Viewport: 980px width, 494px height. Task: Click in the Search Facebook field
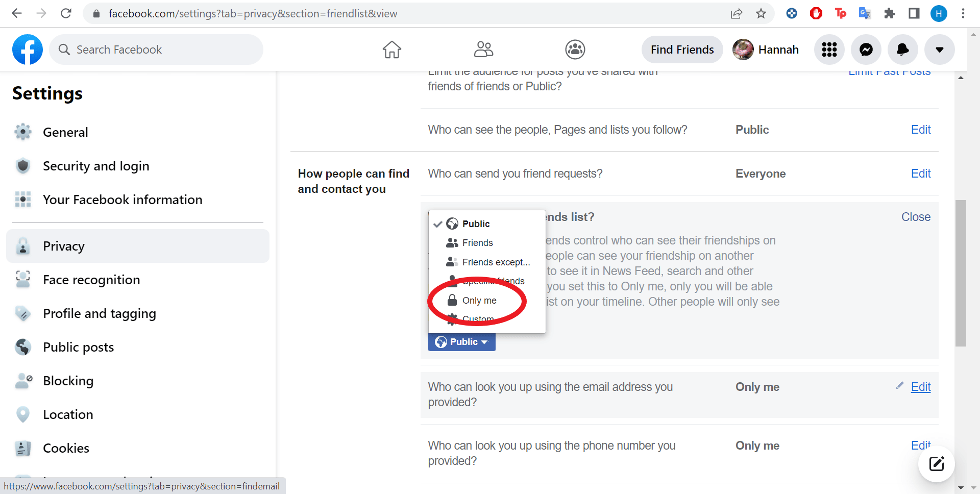click(156, 50)
